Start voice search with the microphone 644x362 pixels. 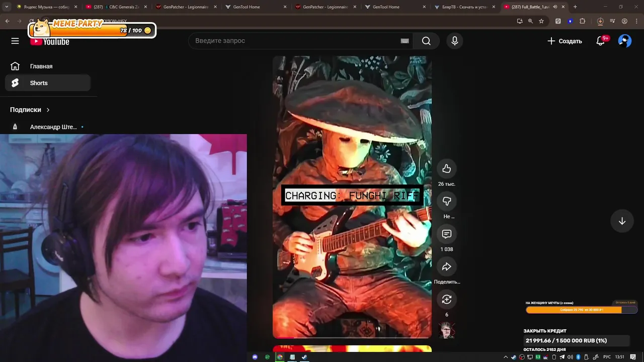coord(455,41)
